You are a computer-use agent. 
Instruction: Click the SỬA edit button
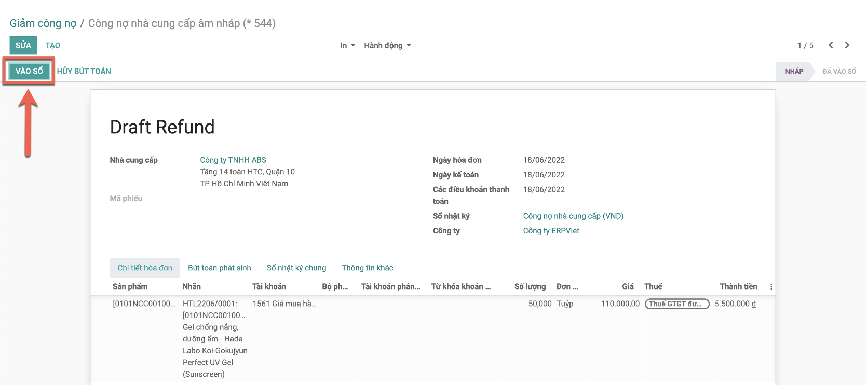point(23,45)
